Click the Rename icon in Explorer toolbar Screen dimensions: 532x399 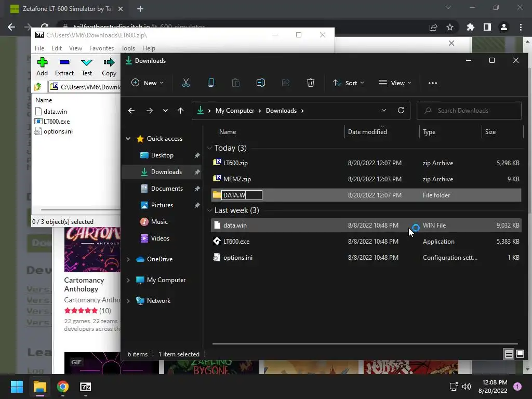coord(261,83)
